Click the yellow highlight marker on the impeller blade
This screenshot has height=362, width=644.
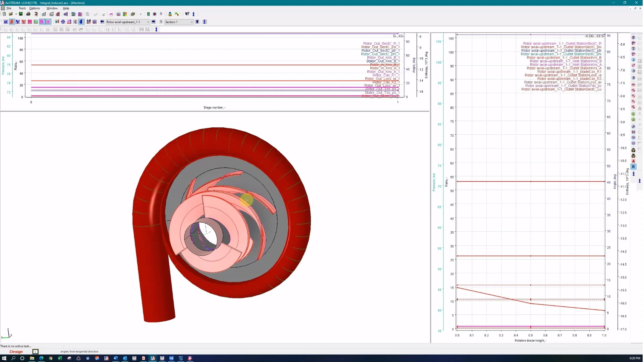point(247,200)
